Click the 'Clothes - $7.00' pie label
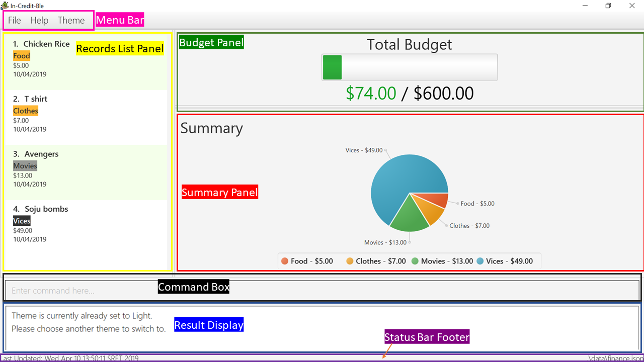This screenshot has height=362, width=644. click(469, 226)
